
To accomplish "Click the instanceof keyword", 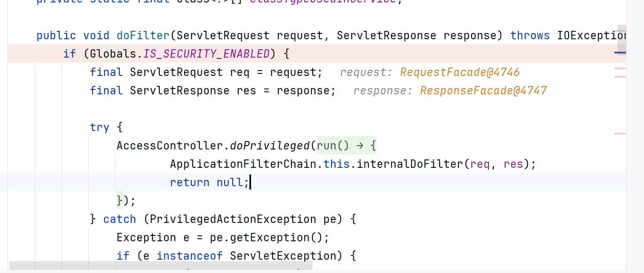I will point(190,256).
